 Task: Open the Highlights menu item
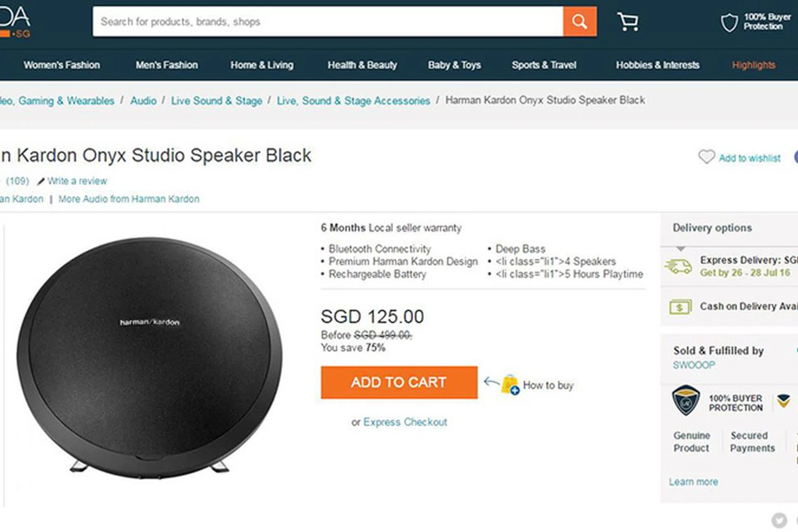[x=754, y=65]
